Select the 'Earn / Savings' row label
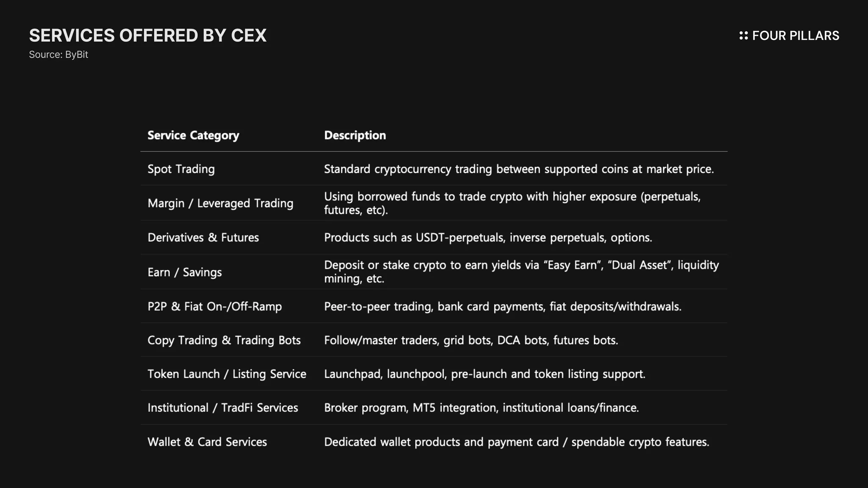 coord(184,272)
